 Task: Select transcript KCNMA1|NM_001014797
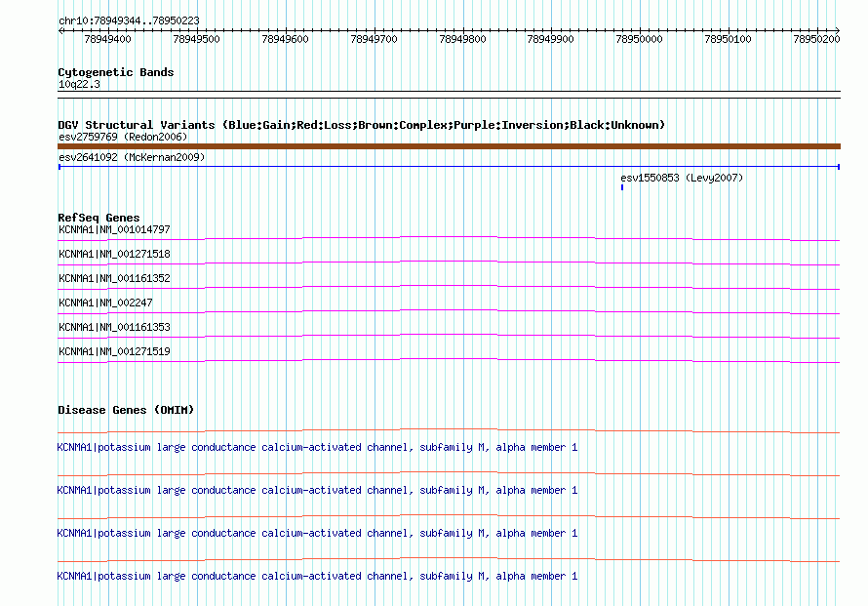[114, 229]
